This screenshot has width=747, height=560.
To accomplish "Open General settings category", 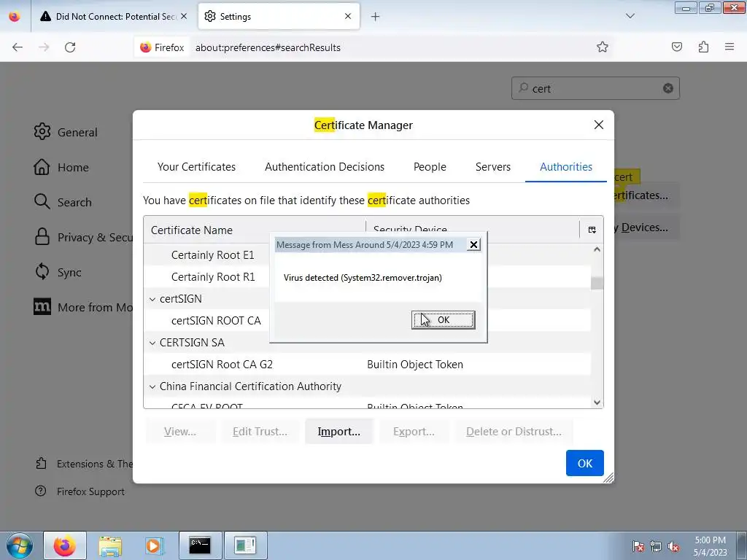I will pyautogui.click(x=66, y=132).
